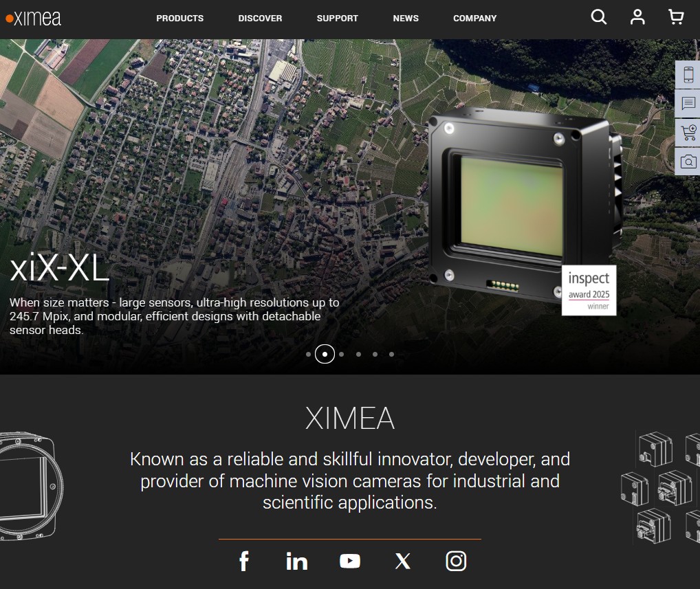Go to third carousel slide dot
Screen dimensions: 700x589
(x=342, y=354)
